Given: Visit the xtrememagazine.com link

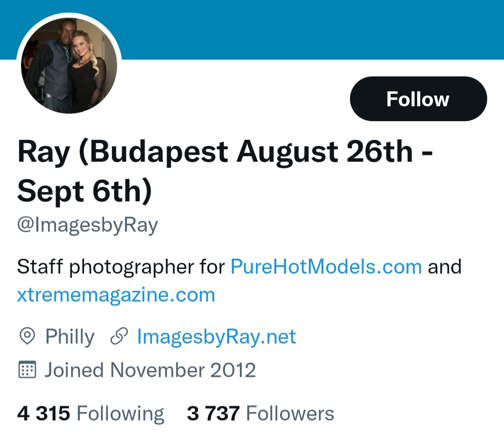Looking at the screenshot, I should coord(116,295).
